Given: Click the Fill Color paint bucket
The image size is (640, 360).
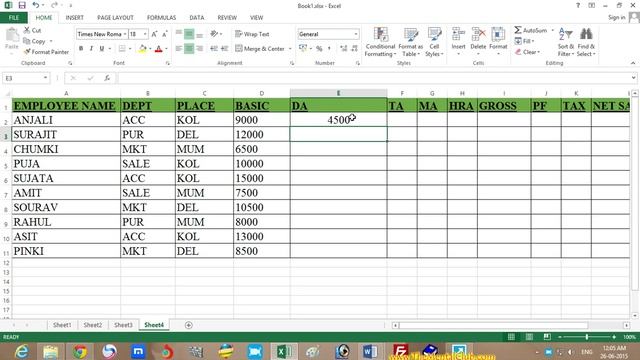Looking at the screenshot, I should coord(142,49).
